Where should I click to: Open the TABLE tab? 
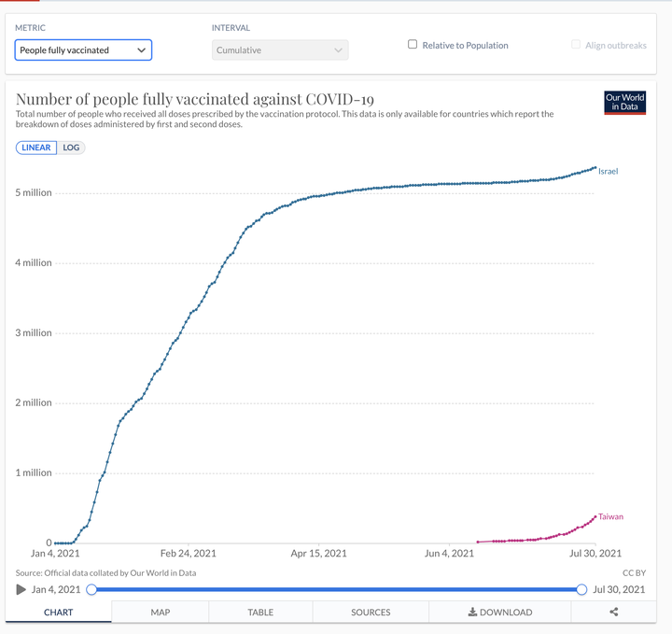(260, 612)
